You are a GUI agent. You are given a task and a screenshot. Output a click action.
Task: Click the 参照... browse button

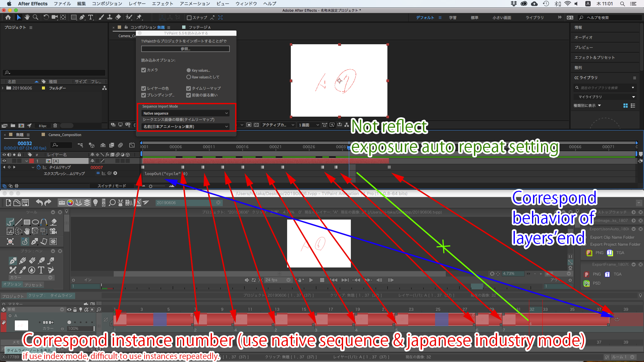(x=185, y=49)
